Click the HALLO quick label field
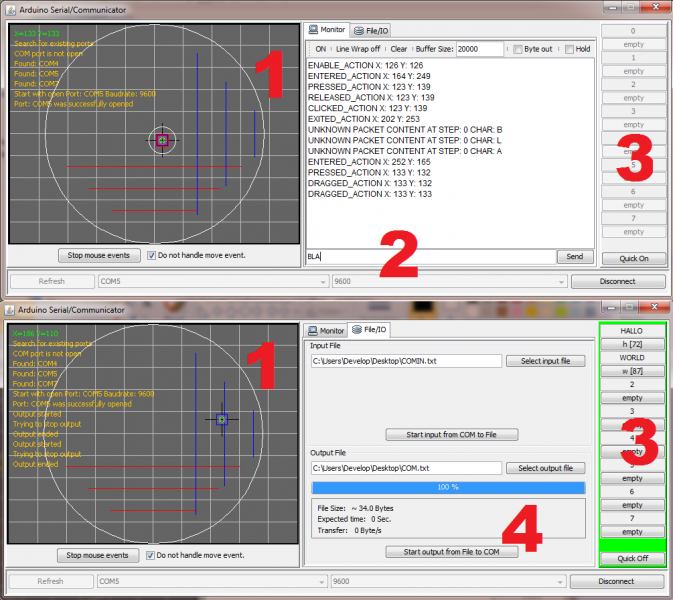The image size is (673, 600). tap(632, 331)
